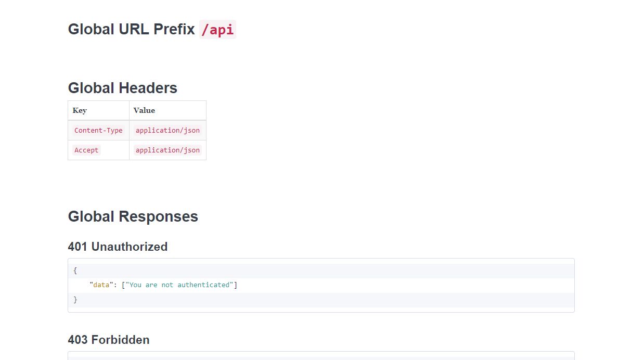Click application/json value in Content-Type row
This screenshot has width=644, height=360.
pyautogui.click(x=168, y=131)
